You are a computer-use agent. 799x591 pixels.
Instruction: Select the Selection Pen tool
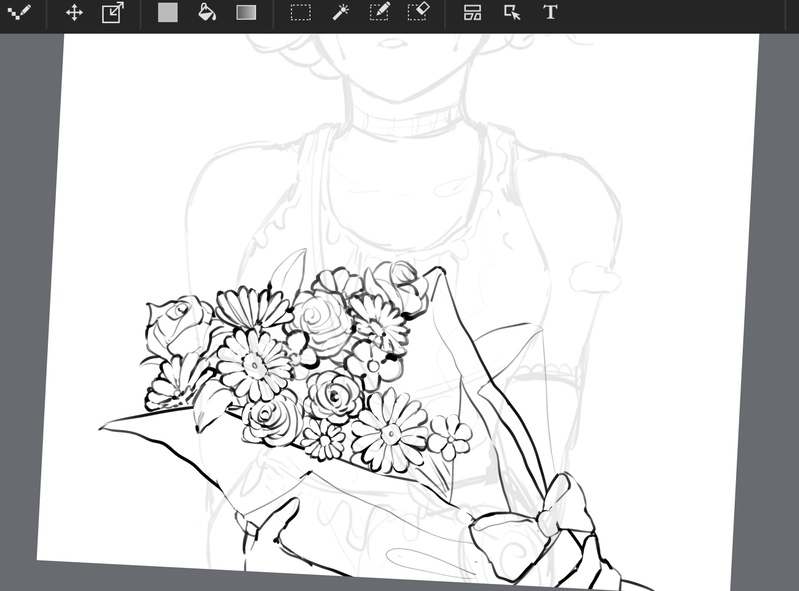[380, 12]
